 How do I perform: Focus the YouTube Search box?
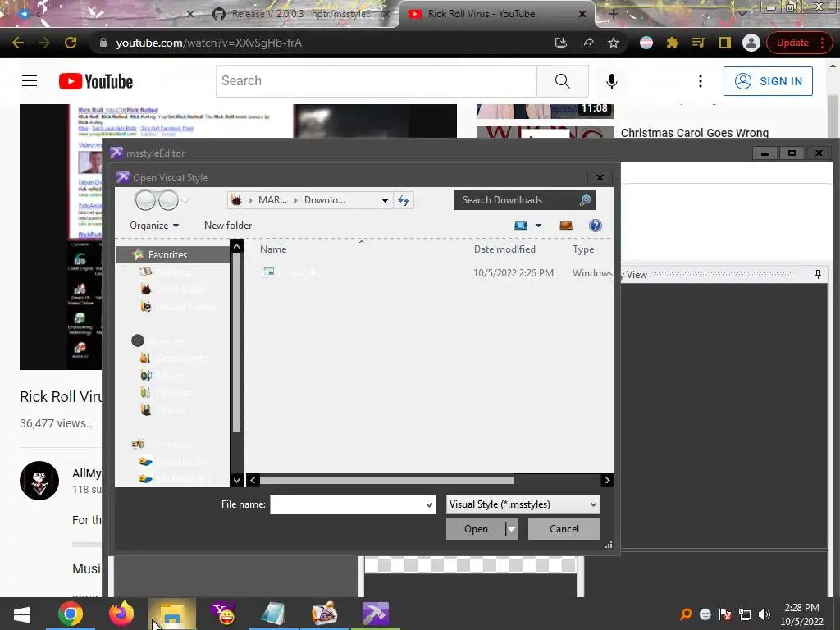tap(376, 81)
